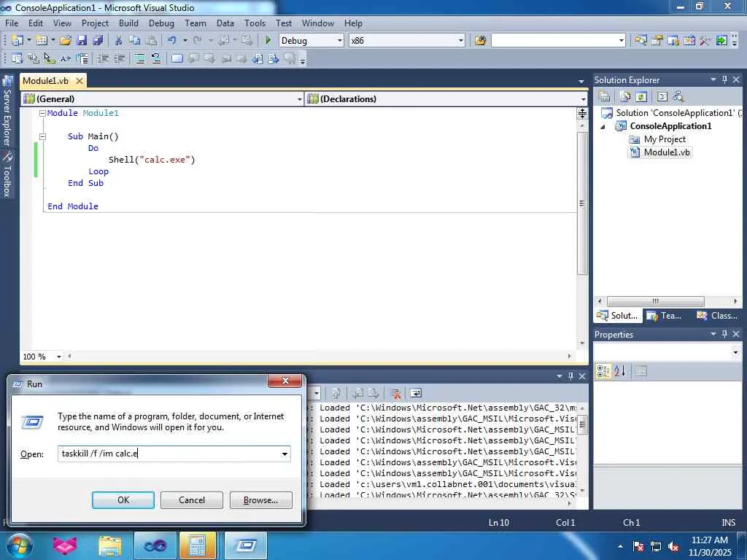Comment out the selected lines icon
The width and height of the screenshot is (747, 560).
(139, 58)
